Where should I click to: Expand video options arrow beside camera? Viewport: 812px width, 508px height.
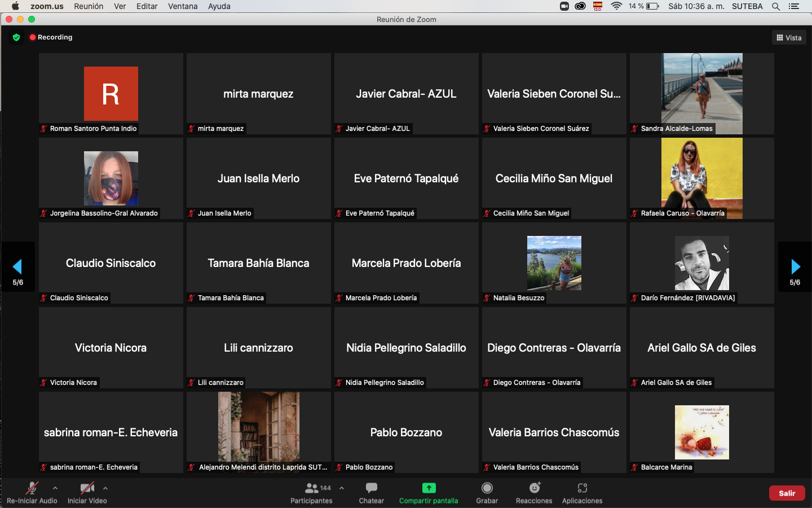coord(105,488)
